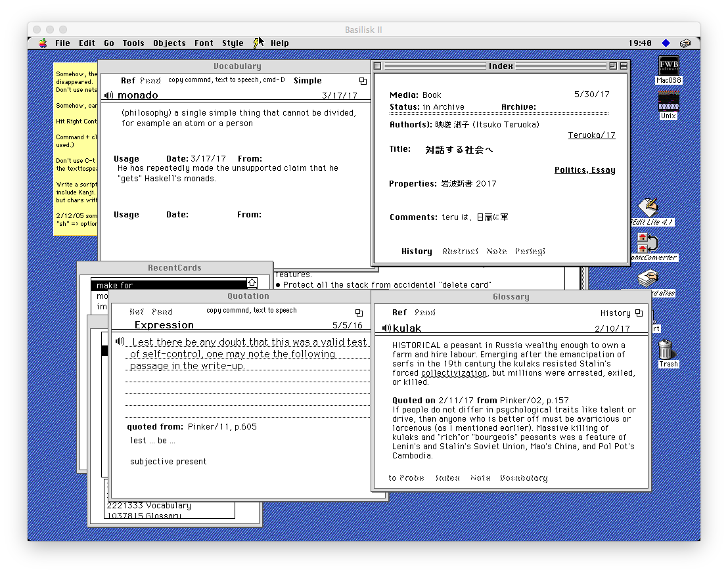Open the Font menu
This screenshot has width=728, height=574.
(x=204, y=43)
